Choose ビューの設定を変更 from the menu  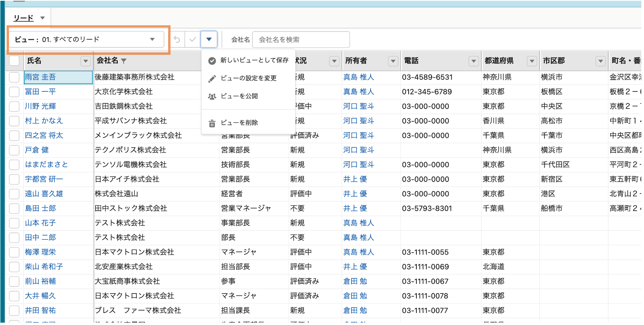249,78
